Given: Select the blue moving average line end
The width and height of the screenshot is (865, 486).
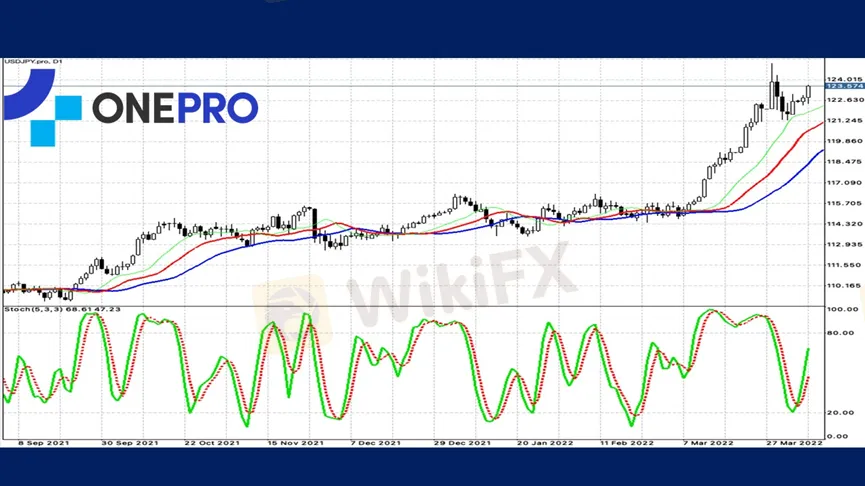Looking at the screenshot, I should pyautogui.click(x=821, y=152).
